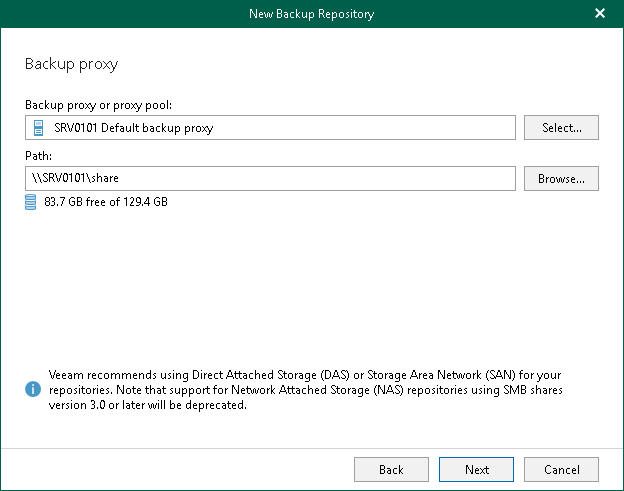Click the disk storage icon near free space
Image resolution: width=624 pixels, height=491 pixels.
31,202
